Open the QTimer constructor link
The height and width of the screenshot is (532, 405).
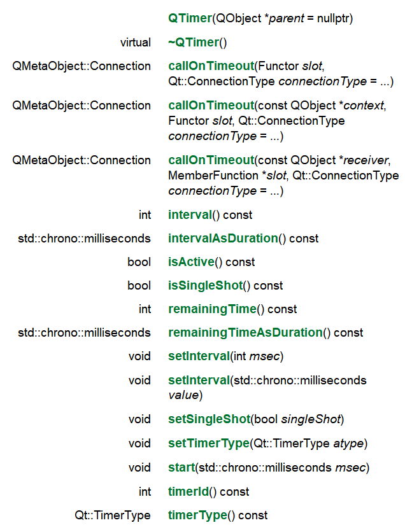191,18
